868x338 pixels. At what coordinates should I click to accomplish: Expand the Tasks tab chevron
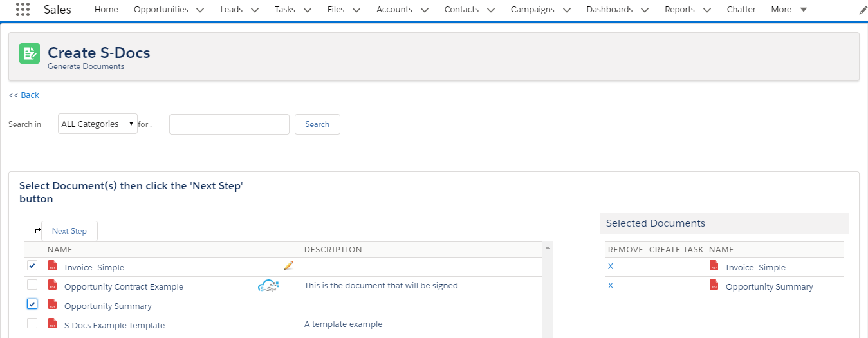[x=307, y=10]
